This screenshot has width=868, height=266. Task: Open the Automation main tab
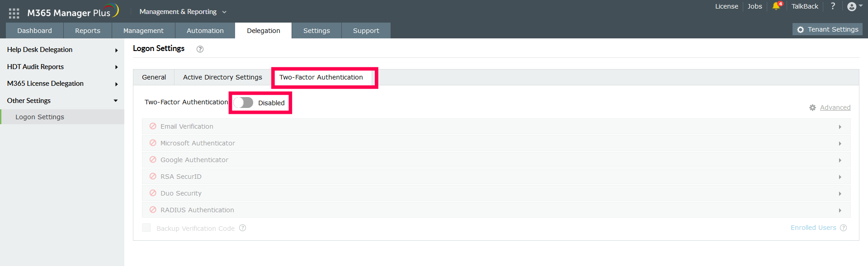(x=205, y=31)
